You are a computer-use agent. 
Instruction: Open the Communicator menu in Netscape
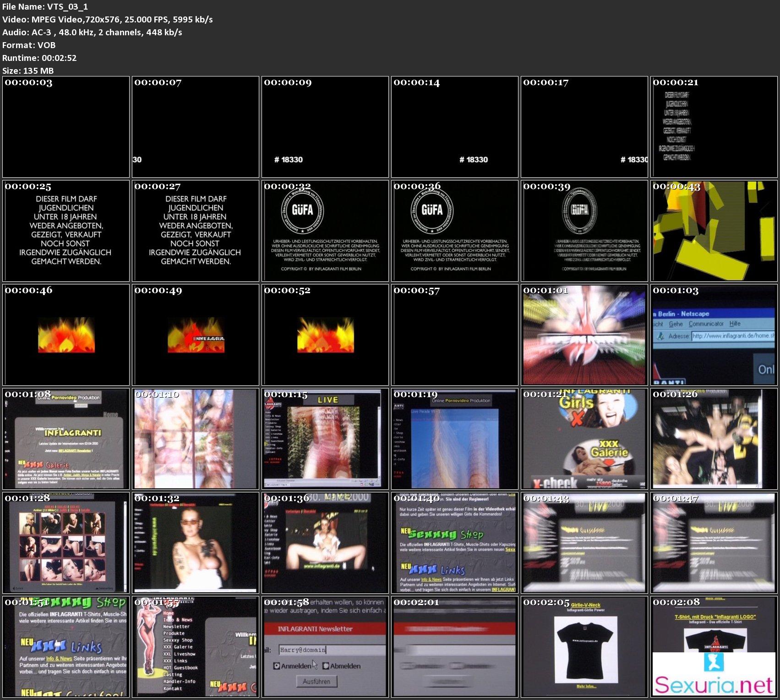pos(706,323)
